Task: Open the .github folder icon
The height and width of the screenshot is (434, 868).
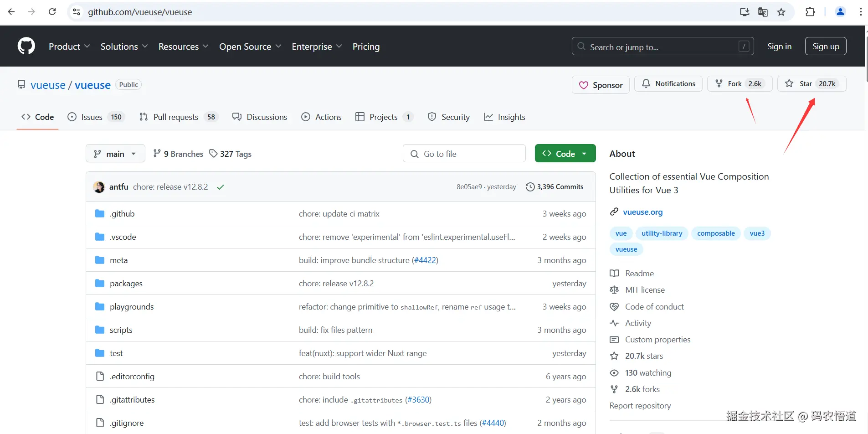Action: point(100,213)
